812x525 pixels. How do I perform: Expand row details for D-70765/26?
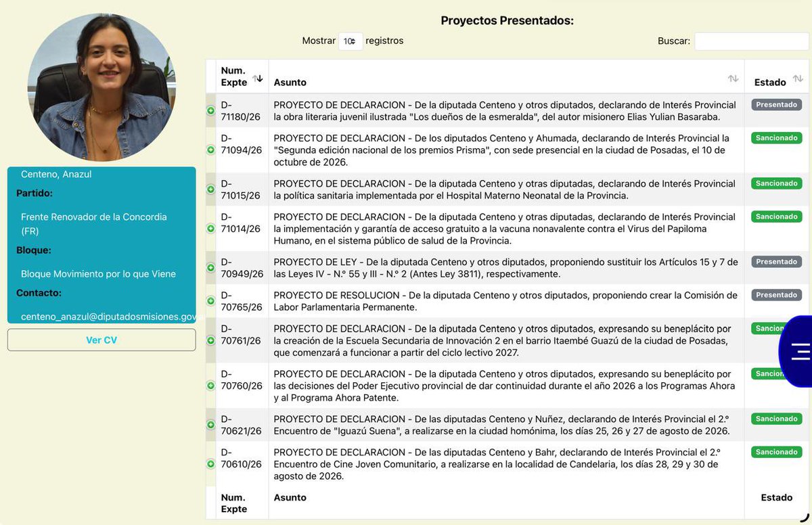pyautogui.click(x=210, y=301)
